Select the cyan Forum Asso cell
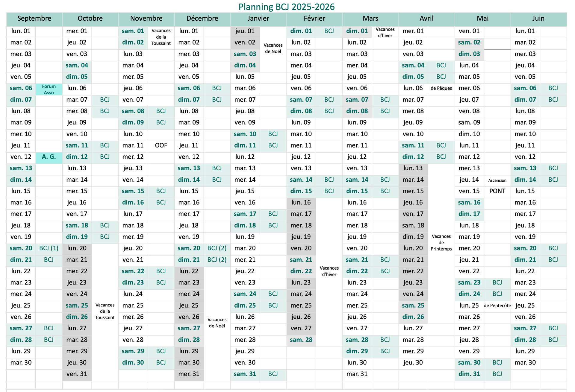Screen dimensions: 575x392 [x=49, y=89]
